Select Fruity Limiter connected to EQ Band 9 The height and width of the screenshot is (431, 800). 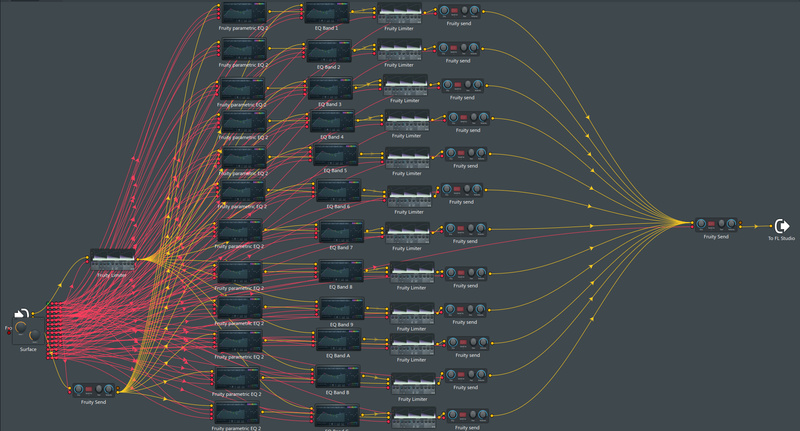coord(412,314)
